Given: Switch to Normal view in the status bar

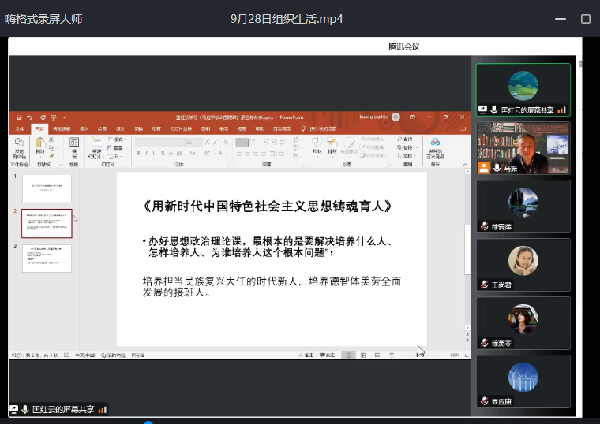Looking at the screenshot, I should click(347, 355).
